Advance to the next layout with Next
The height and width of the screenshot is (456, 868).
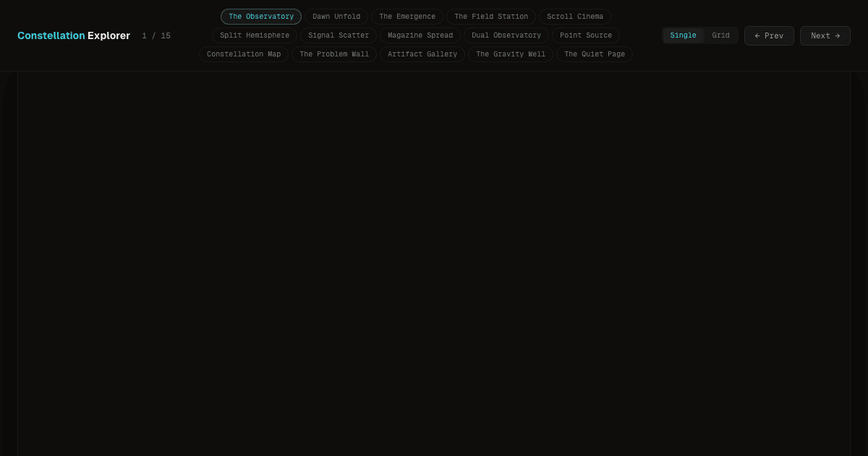825,35
